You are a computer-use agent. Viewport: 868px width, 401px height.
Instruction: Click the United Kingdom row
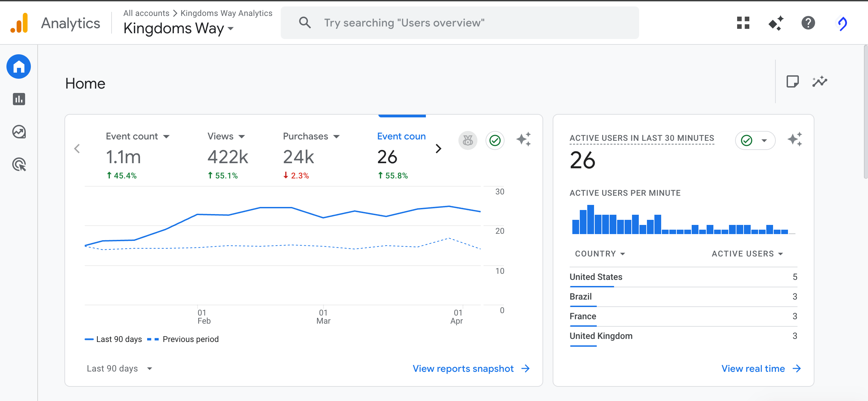[684, 336]
